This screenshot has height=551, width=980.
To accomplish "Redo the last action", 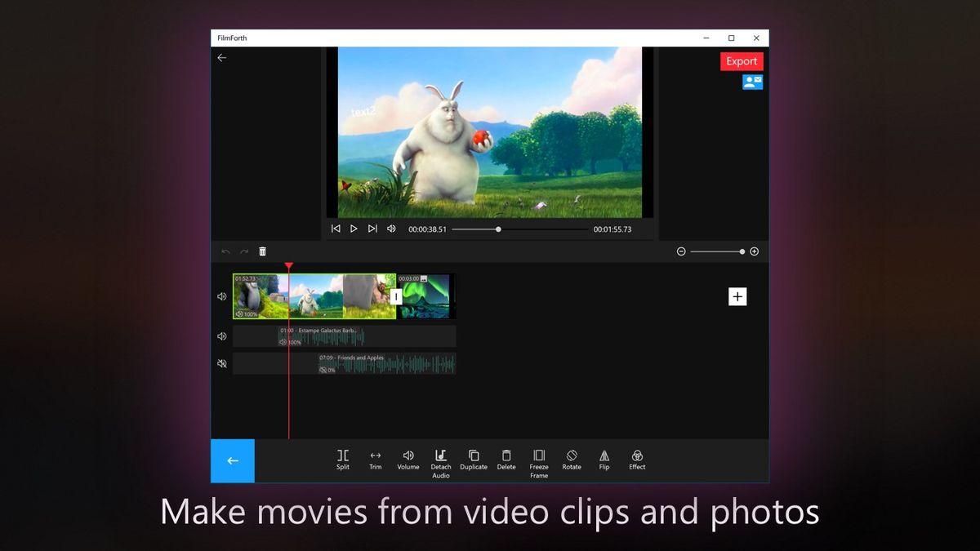I will [x=243, y=251].
